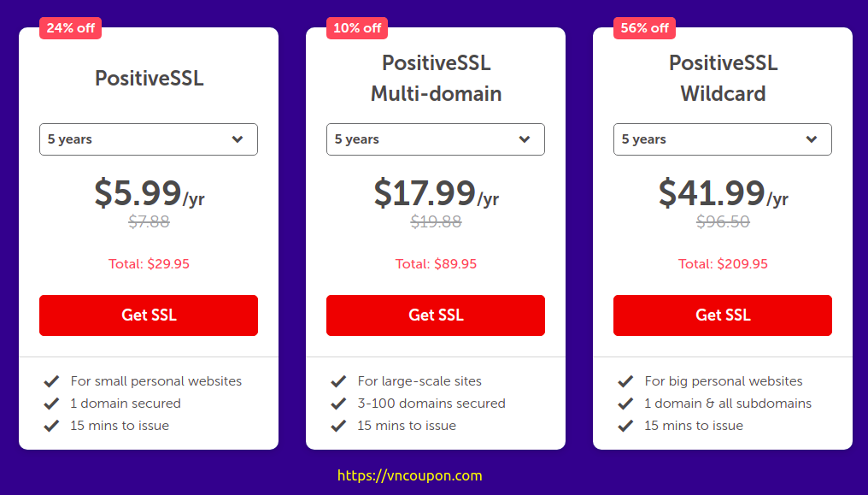
Task: Click checkmark by PositiveSSL '15 mins to issue'
Action: (51, 426)
